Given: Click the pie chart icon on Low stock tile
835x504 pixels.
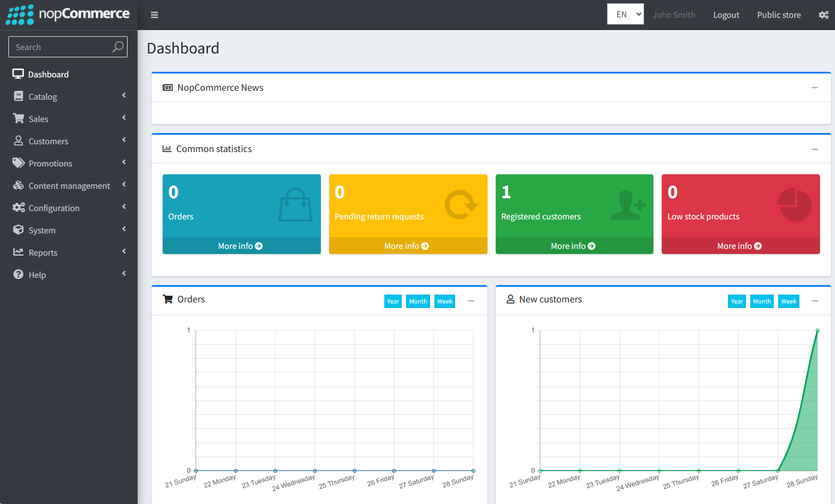Looking at the screenshot, I should (x=794, y=205).
